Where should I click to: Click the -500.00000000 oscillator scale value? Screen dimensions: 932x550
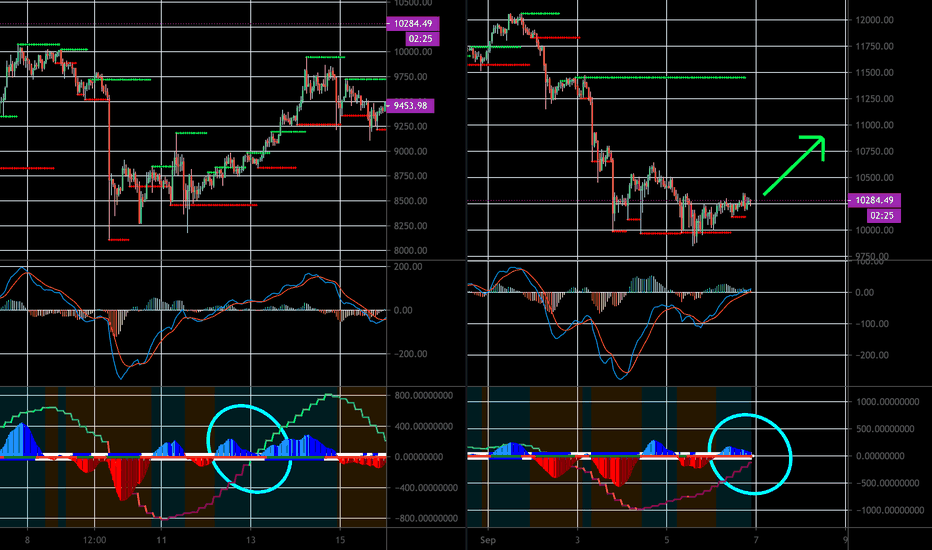885,483
